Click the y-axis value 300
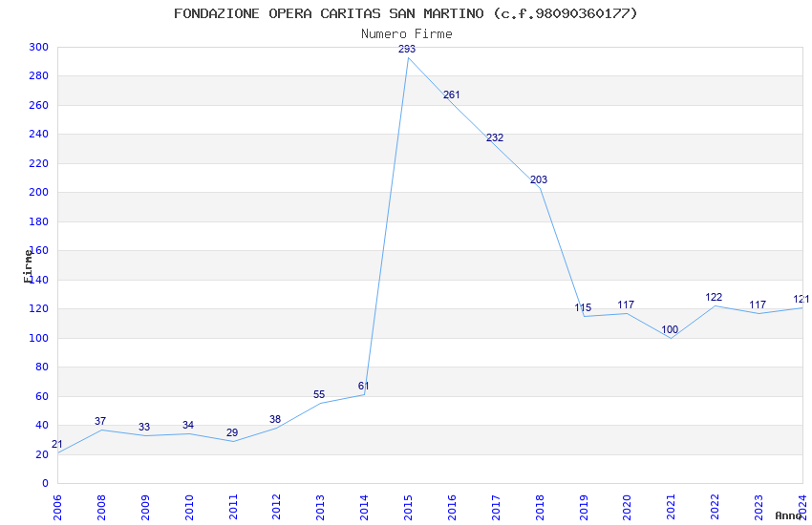The height and width of the screenshot is (525, 812). tap(39, 47)
